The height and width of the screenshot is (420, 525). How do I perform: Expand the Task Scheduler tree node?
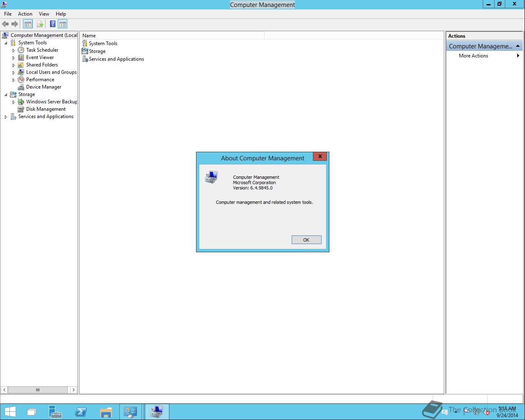point(14,50)
